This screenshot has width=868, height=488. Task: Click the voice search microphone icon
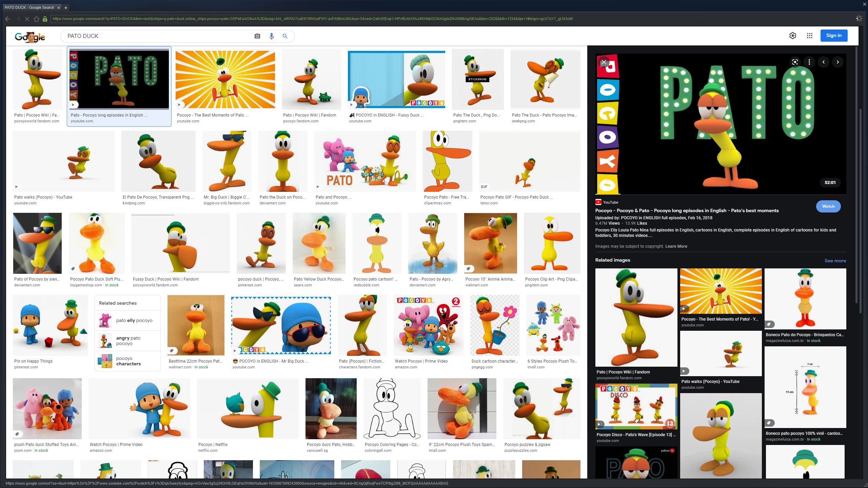coord(271,36)
